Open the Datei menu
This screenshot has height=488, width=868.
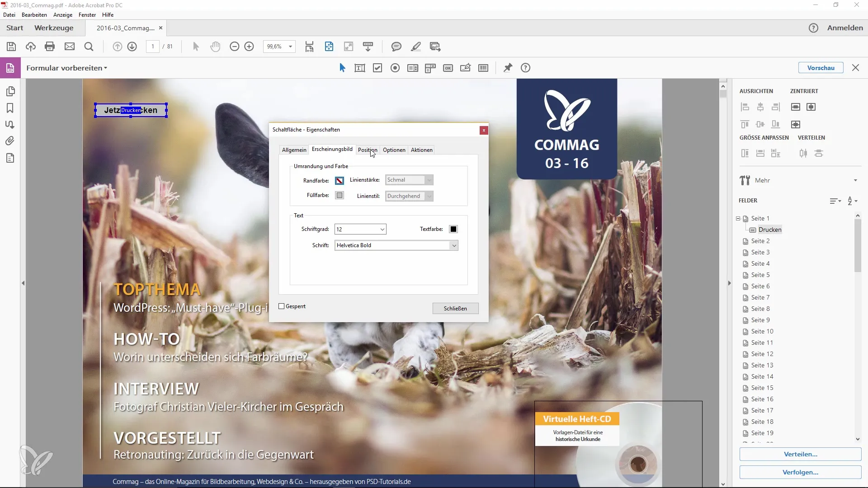click(x=9, y=15)
